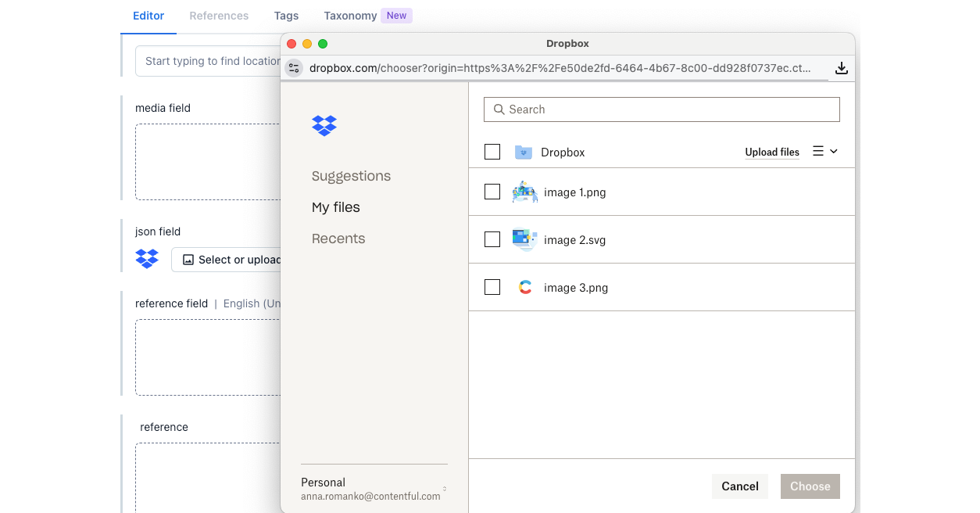The image size is (980, 513).
Task: Open the Taxonomy tab
Action: [x=350, y=16]
